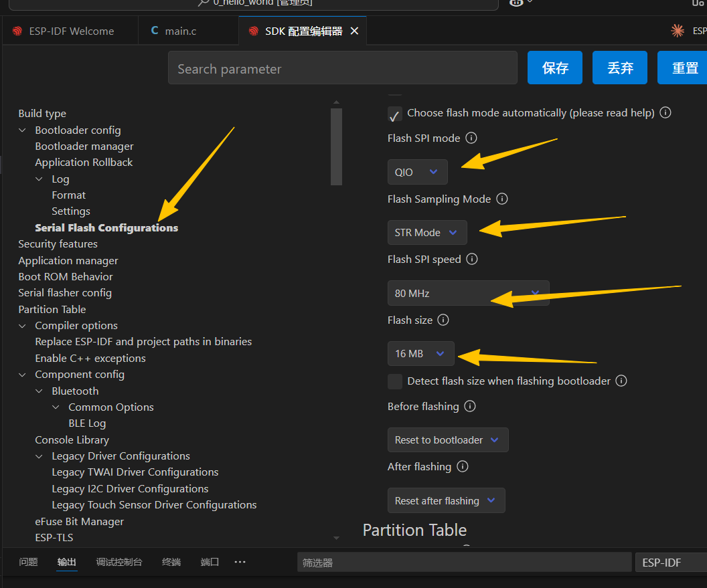This screenshot has height=588, width=707.
Task: Click the Espressif icon on ESP-IDF Welcome tab
Action: pyautogui.click(x=17, y=31)
